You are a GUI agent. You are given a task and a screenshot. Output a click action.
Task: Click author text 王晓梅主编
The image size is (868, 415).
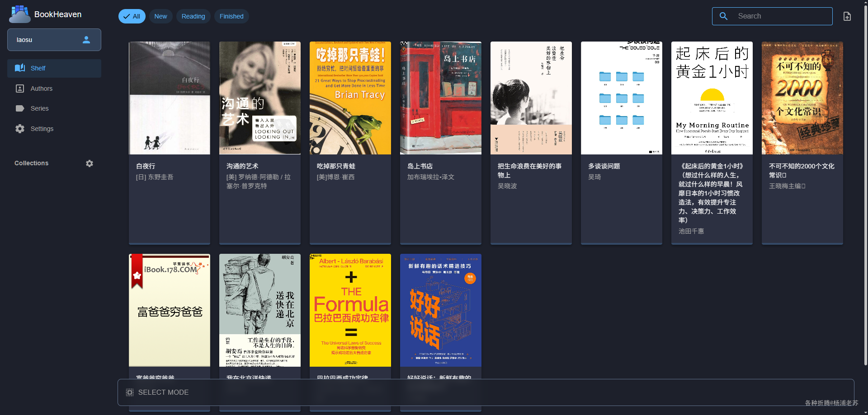click(x=787, y=186)
